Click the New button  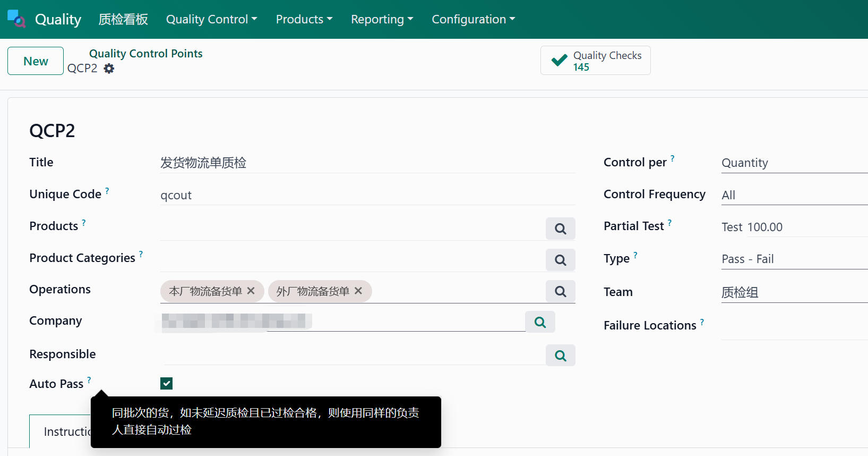(x=36, y=61)
